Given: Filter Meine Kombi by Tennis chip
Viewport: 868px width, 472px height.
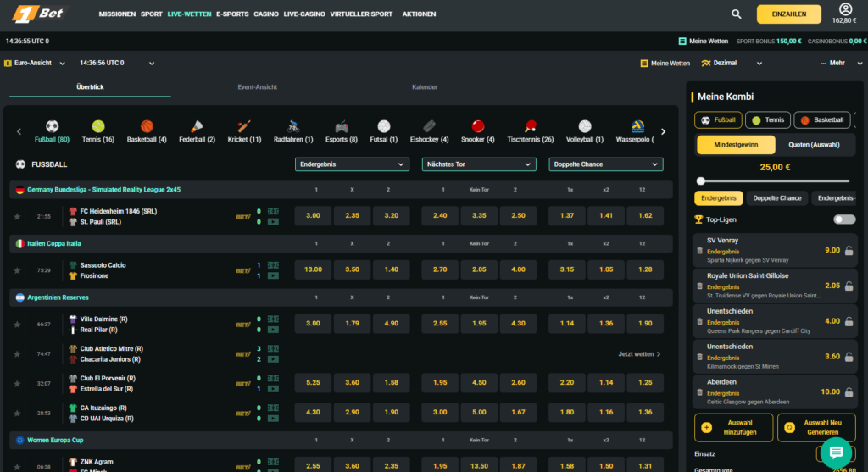Looking at the screenshot, I should pos(768,120).
